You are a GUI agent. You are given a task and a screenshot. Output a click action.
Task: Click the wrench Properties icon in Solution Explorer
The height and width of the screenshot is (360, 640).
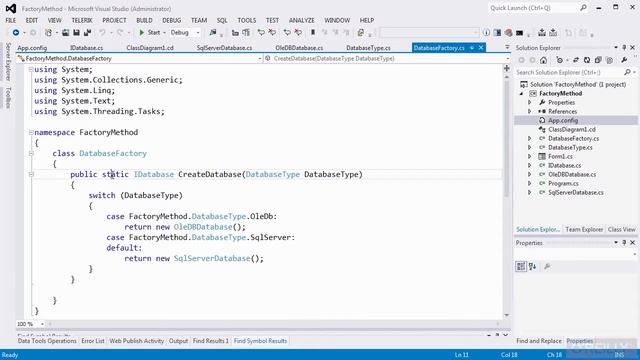pyautogui.click(x=624, y=60)
